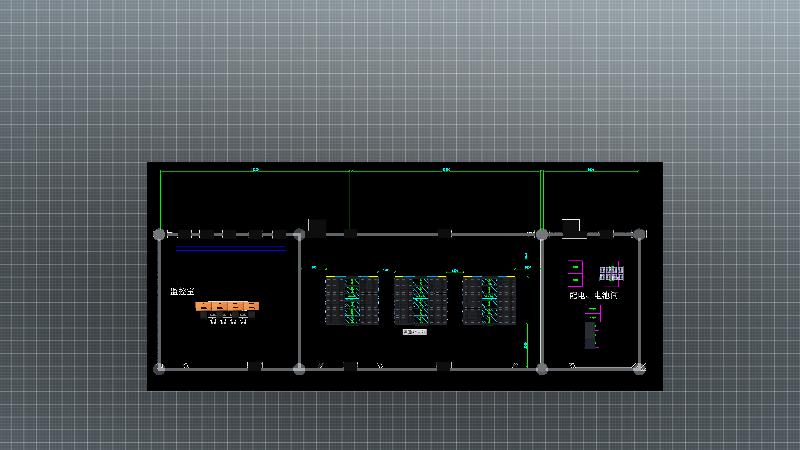Select the magenta cabinet symbol in right room

click(x=576, y=271)
